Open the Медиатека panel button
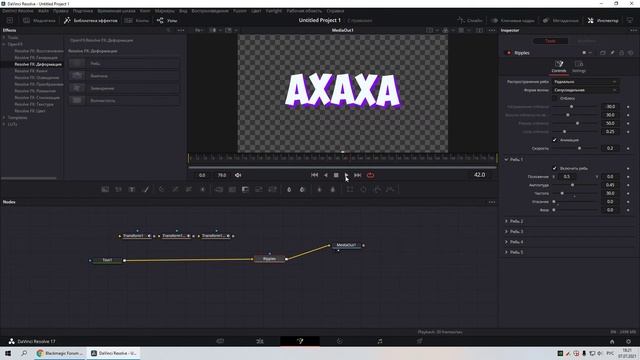 (x=40, y=20)
